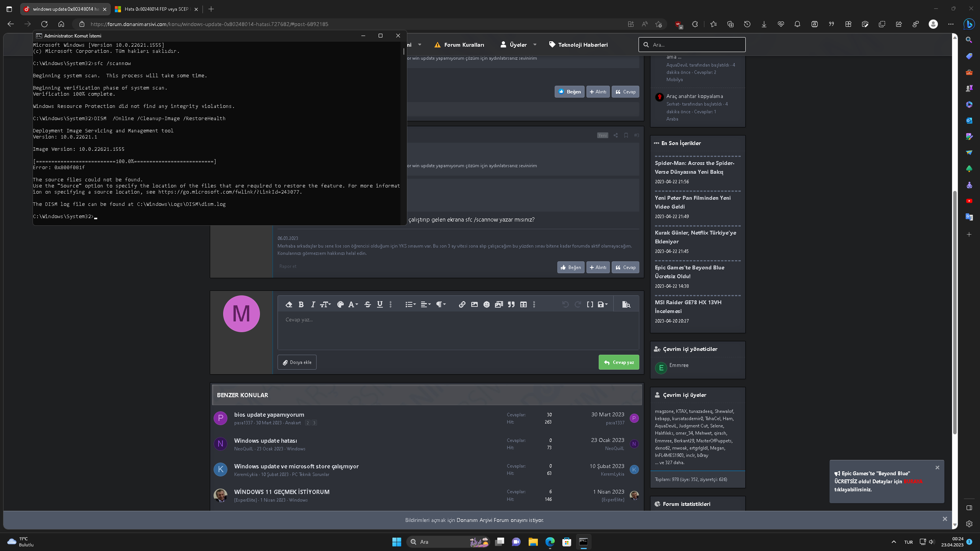980x551 pixels.
Task: Click the Dosya ekle attach button
Action: pos(297,362)
